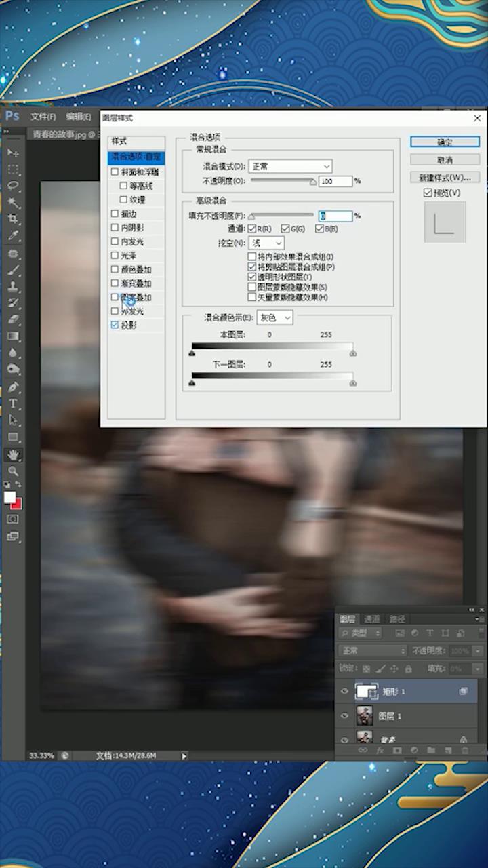Screen dimensions: 488x868
Task: Select the Rectangular Marquee tool
Action: [13, 170]
